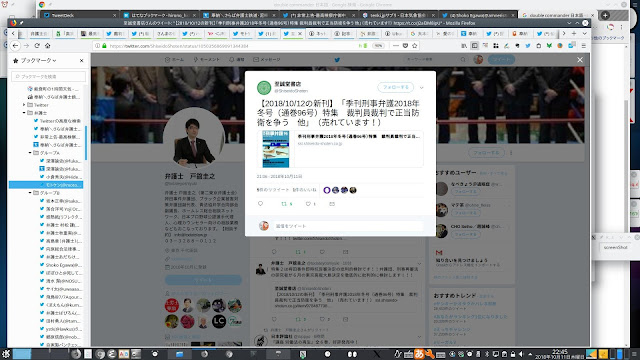The width and height of the screenshot is (640, 360).
Task: Switch to the double commander tab in Chrome
Action: [558, 15]
